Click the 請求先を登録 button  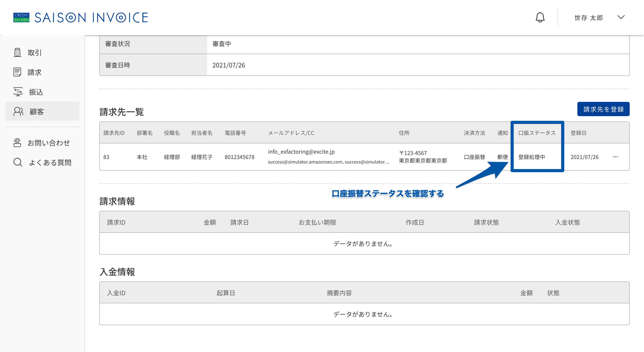point(603,109)
